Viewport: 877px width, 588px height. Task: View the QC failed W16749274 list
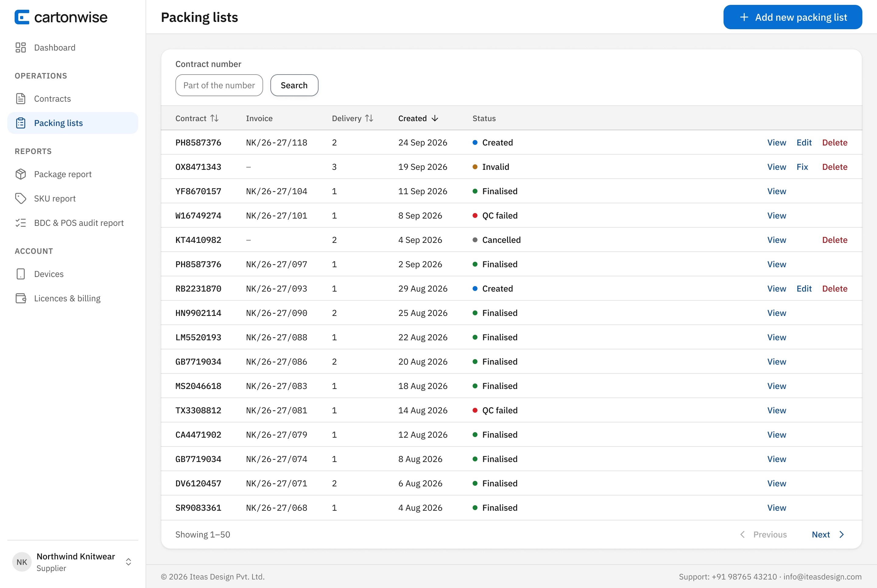777,215
